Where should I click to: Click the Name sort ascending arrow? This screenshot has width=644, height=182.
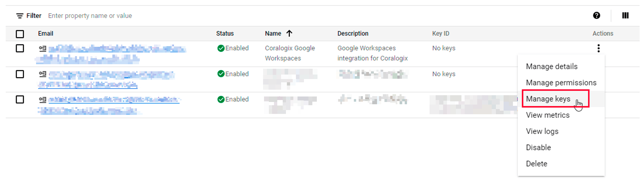click(x=289, y=33)
